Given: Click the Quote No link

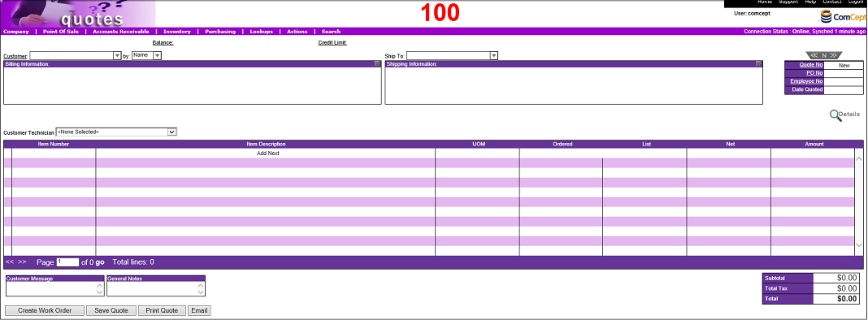Looking at the screenshot, I should click(x=811, y=65).
